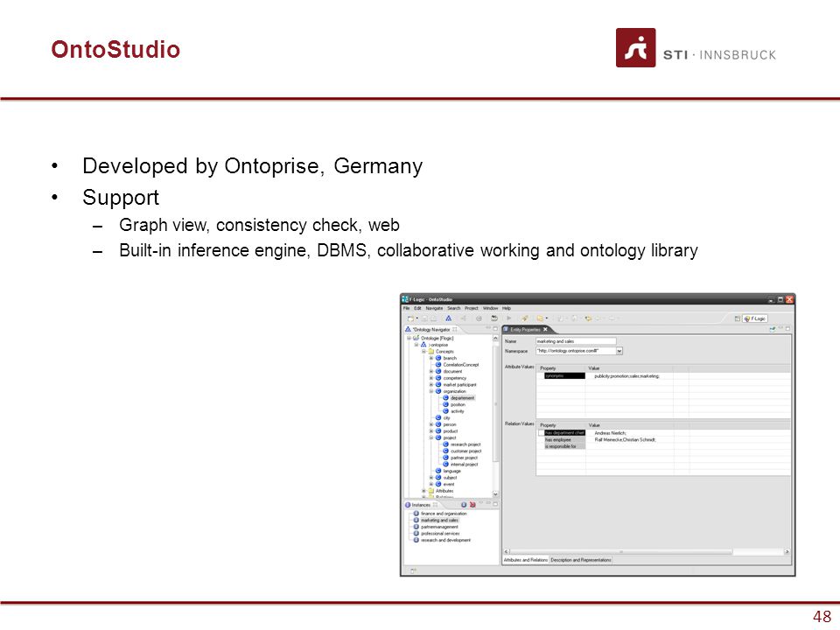Switch to the Ontology Navigator tab
Image resolution: width=840 pixels, height=630 pixels.
tap(431, 330)
